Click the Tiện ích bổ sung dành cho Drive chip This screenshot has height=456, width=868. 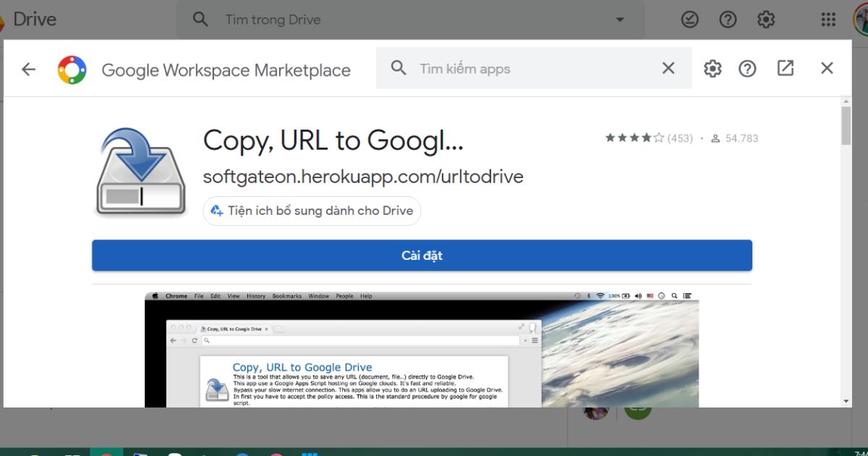[x=312, y=211]
